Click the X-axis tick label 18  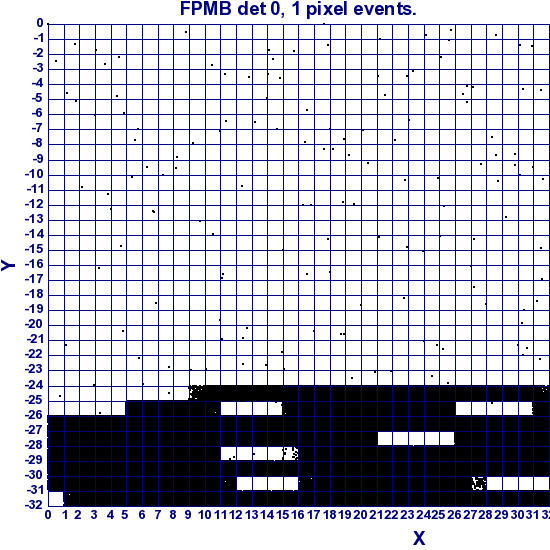click(x=330, y=515)
